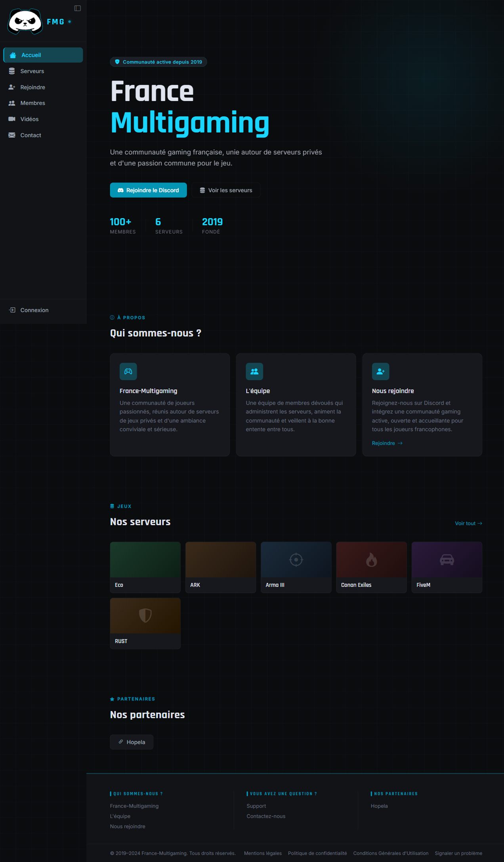Click the Voir tout link
504x862 pixels.
coord(468,523)
